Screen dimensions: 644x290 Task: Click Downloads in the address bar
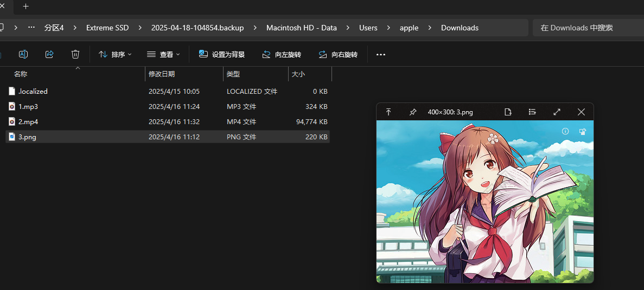pyautogui.click(x=460, y=28)
